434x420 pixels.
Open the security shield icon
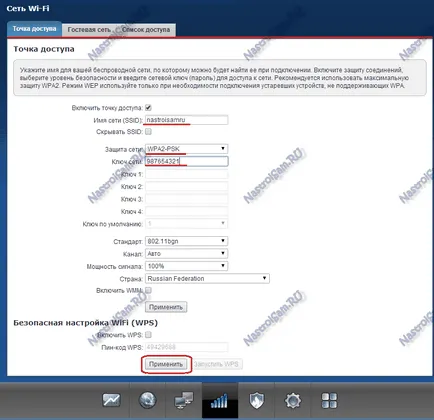[256, 400]
